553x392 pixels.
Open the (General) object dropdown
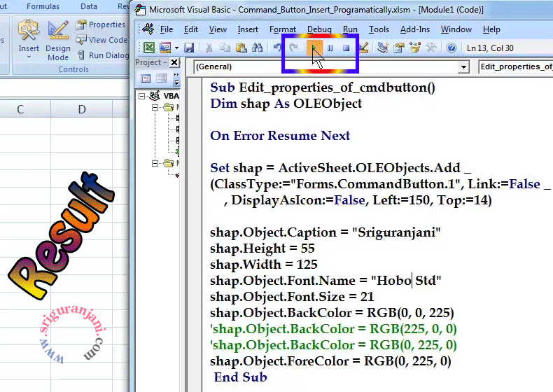463,67
